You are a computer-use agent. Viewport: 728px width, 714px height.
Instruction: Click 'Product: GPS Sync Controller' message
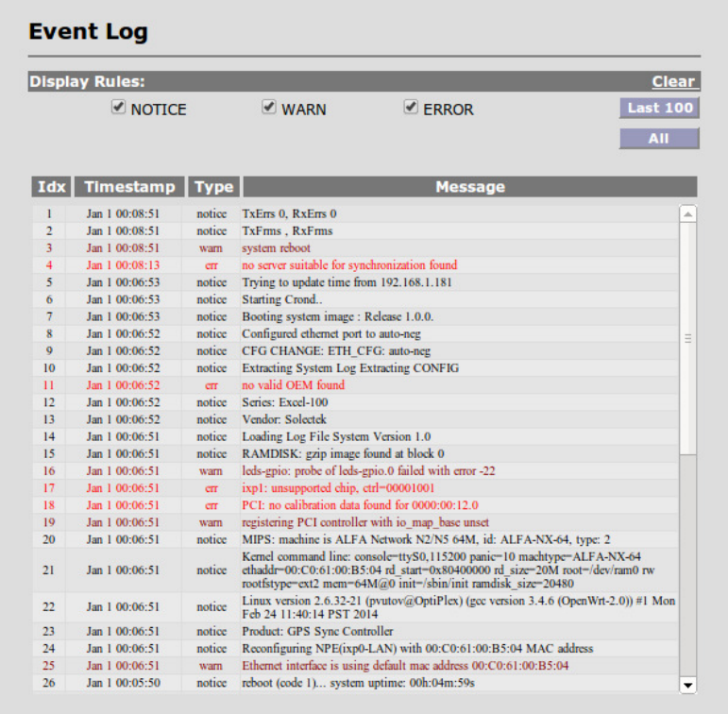pos(317,631)
